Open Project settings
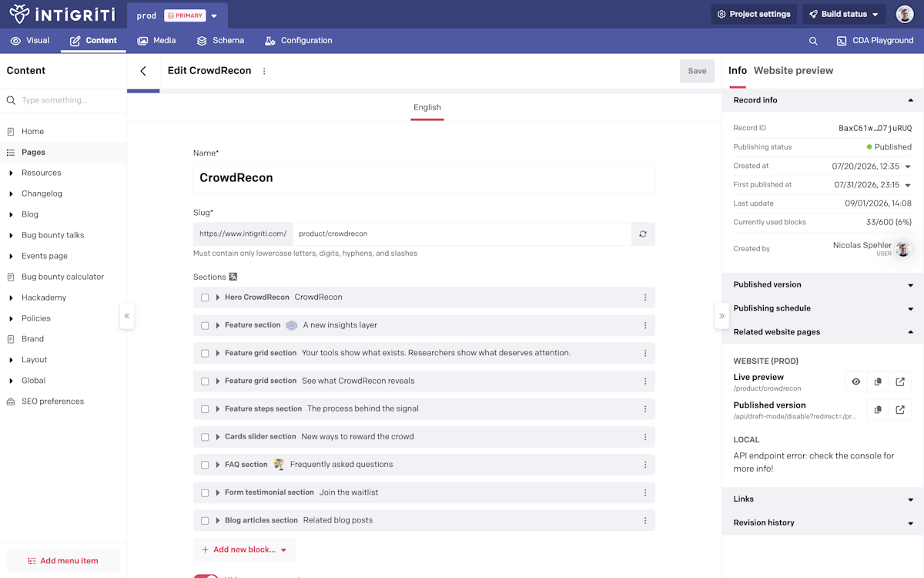Screen dimensions: 924x578 click(x=754, y=14)
